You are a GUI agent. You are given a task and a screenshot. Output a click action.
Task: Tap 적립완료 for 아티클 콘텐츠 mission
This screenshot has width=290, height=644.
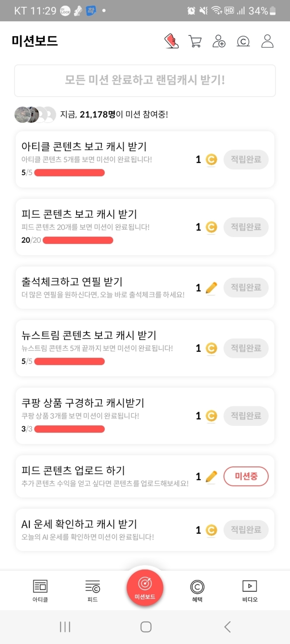click(x=246, y=160)
